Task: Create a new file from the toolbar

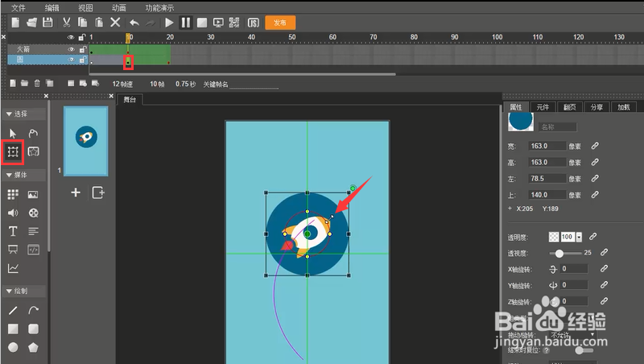Action: pos(15,23)
